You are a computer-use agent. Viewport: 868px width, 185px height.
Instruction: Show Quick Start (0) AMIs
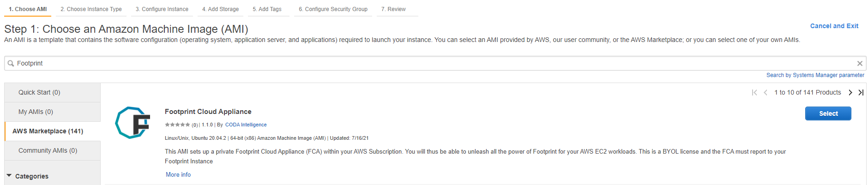tap(52, 93)
